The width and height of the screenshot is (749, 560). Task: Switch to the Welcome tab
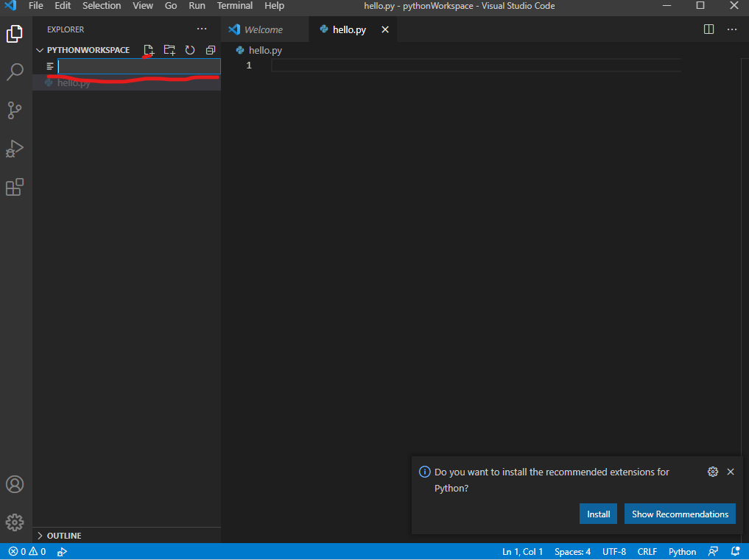[x=264, y=29]
